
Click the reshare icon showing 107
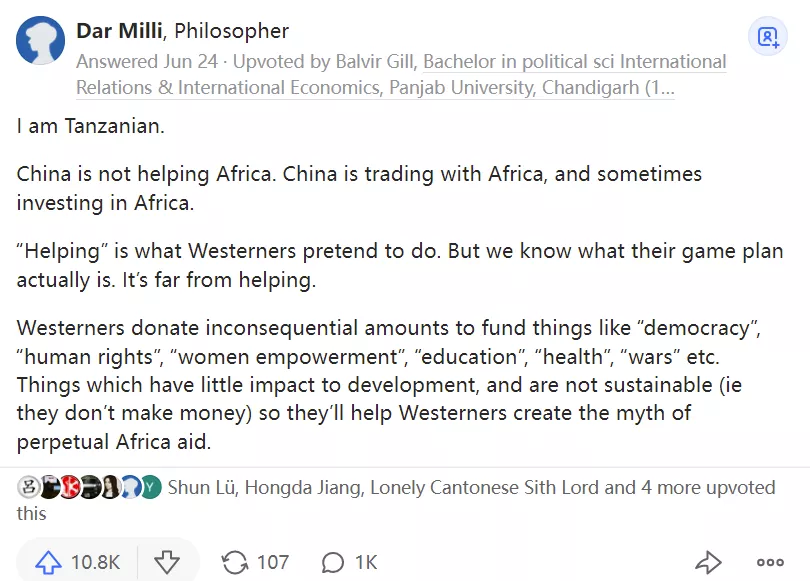(x=236, y=562)
